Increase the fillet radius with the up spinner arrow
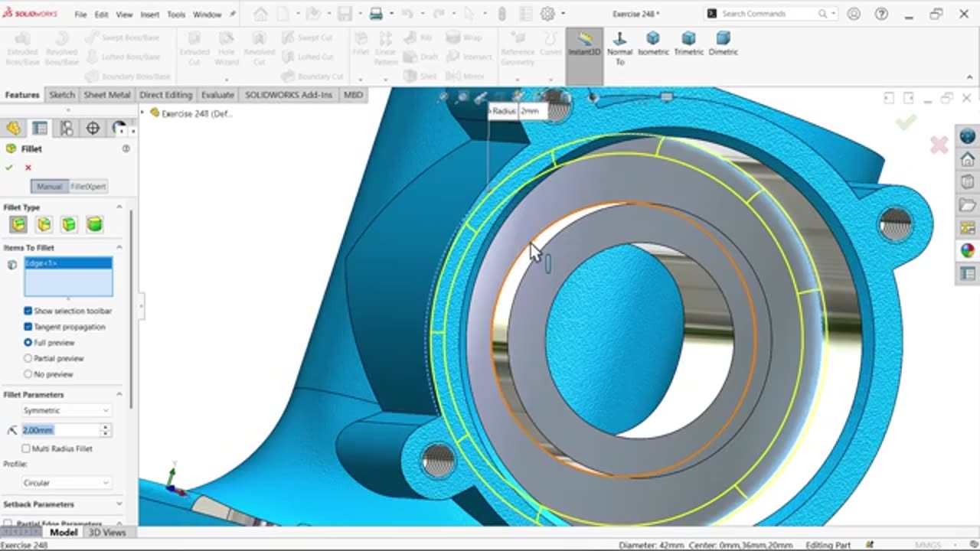 point(106,427)
